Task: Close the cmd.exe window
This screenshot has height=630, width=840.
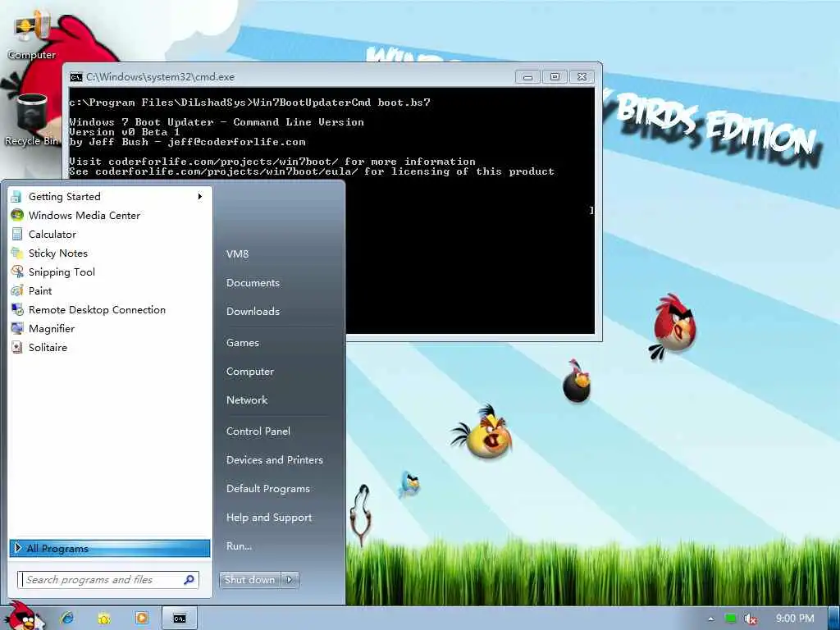Action: [582, 77]
